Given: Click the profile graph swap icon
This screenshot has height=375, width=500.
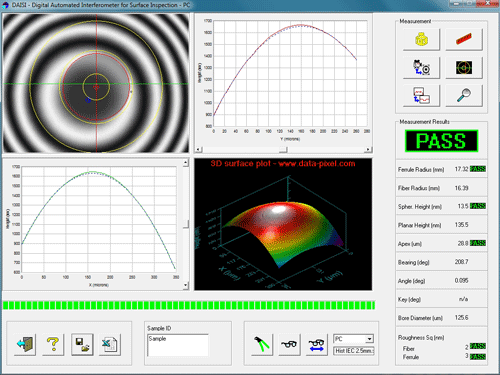Looking at the screenshot, I should (421, 96).
